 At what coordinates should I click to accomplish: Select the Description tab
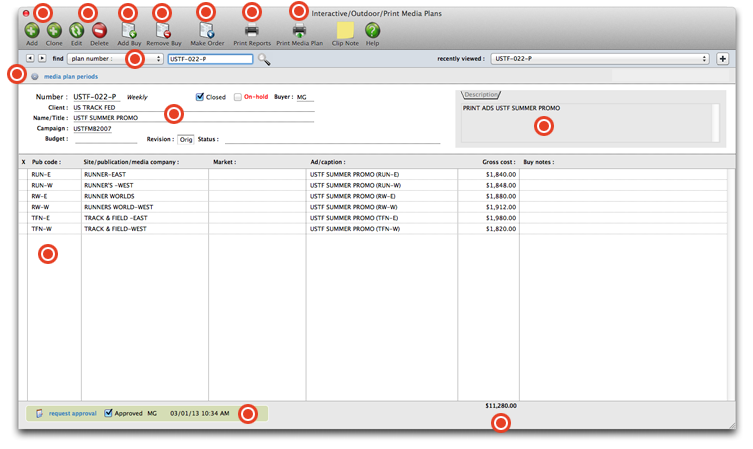(x=481, y=95)
